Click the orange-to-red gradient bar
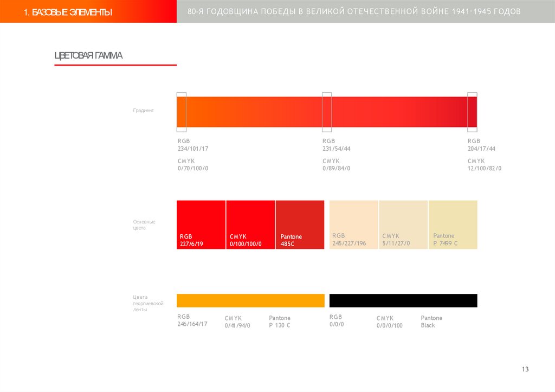 327,112
